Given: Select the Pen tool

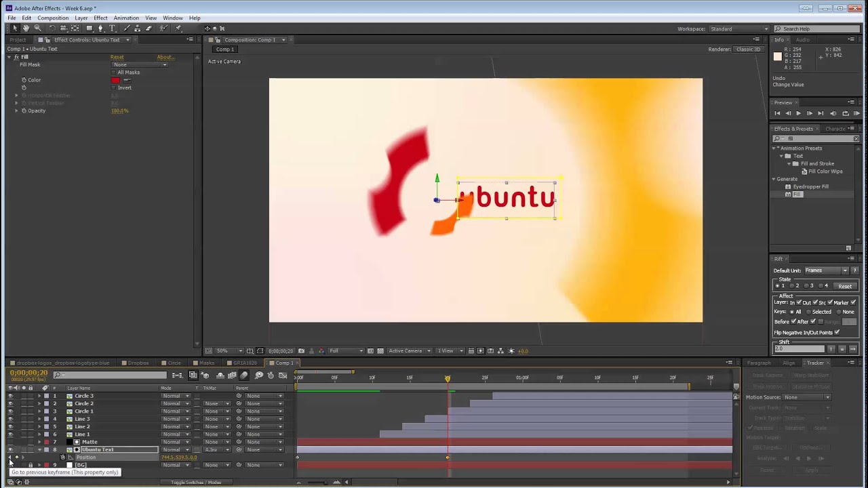Looking at the screenshot, I should coord(100,28).
